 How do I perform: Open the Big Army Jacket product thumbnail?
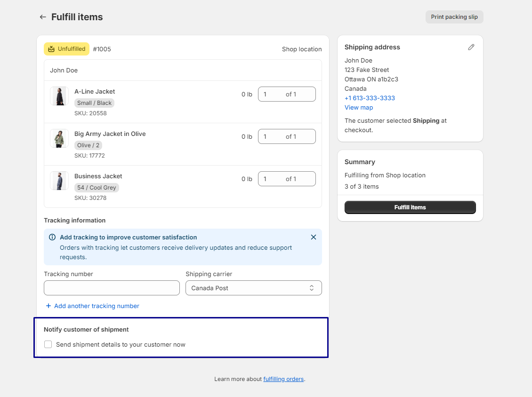click(59, 138)
